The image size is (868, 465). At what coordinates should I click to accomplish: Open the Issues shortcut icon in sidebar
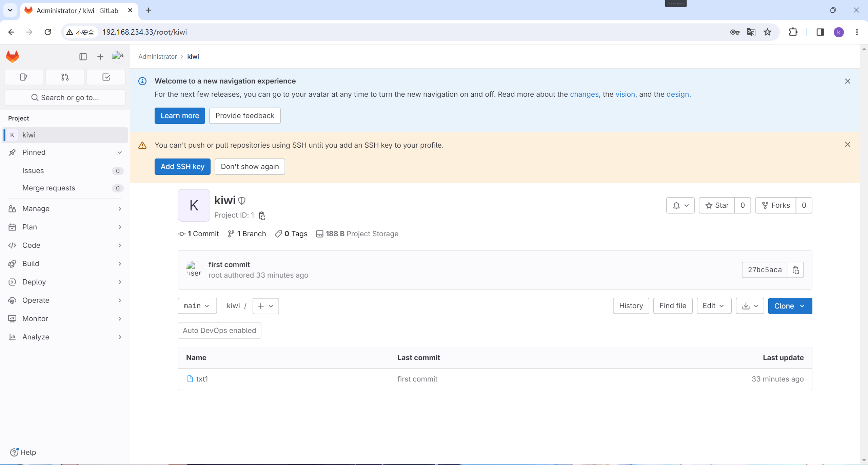[23, 77]
